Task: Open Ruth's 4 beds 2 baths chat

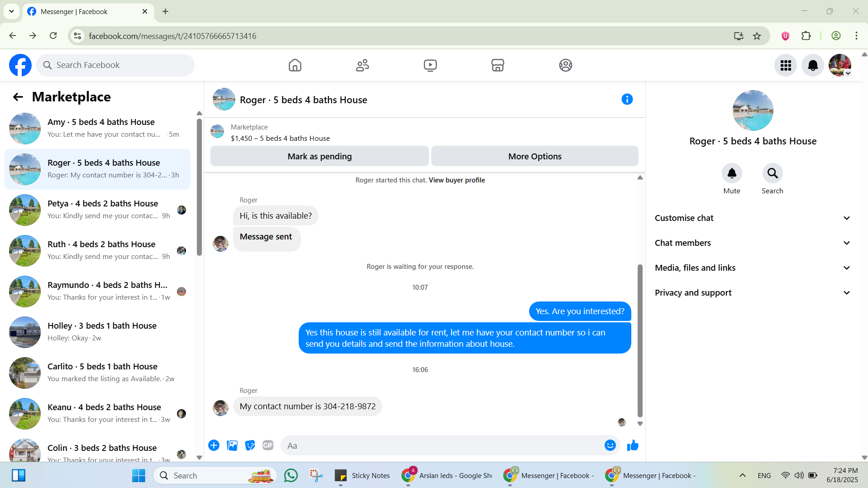Action: point(97,251)
